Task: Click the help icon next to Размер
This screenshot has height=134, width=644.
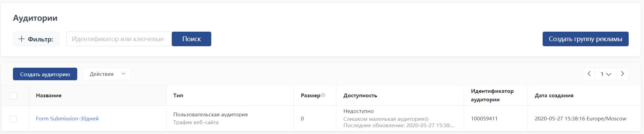Action: tap(323, 95)
